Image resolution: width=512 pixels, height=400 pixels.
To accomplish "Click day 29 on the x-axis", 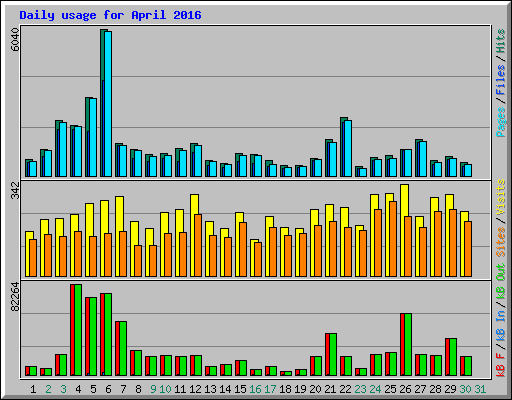I will (450, 389).
